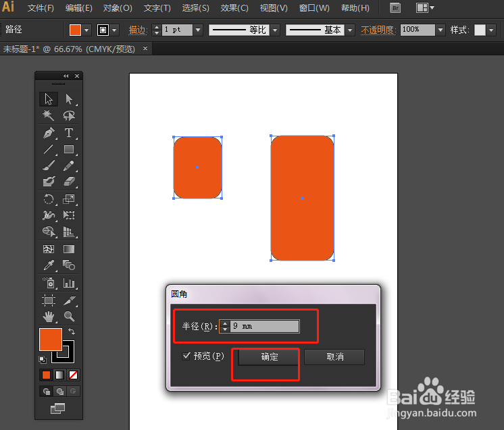Open the 编辑(E) menu

tap(79, 8)
